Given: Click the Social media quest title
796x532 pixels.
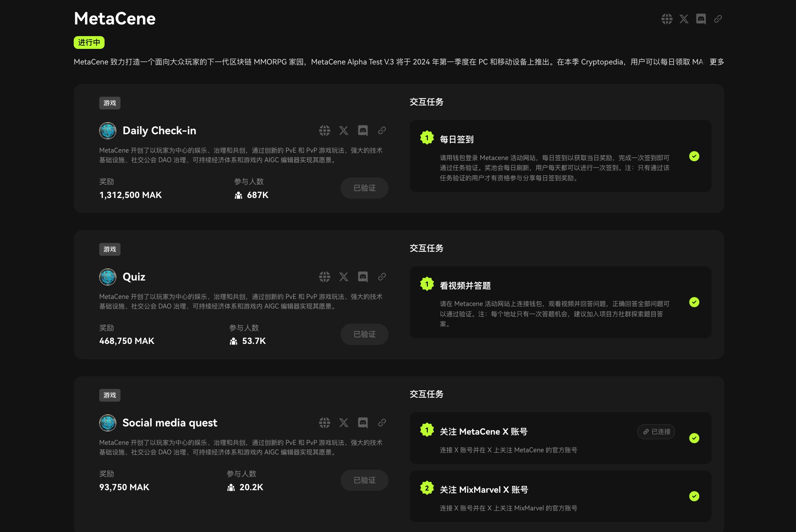Looking at the screenshot, I should pos(170,423).
